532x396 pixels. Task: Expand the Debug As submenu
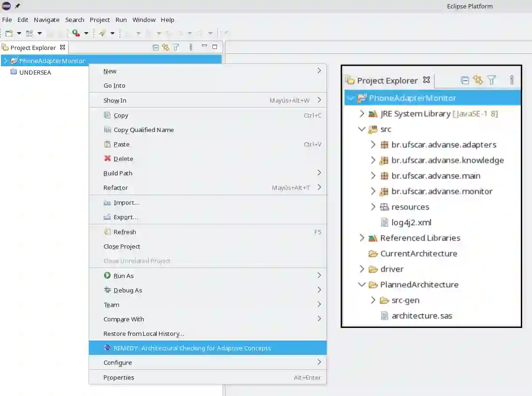pos(208,290)
